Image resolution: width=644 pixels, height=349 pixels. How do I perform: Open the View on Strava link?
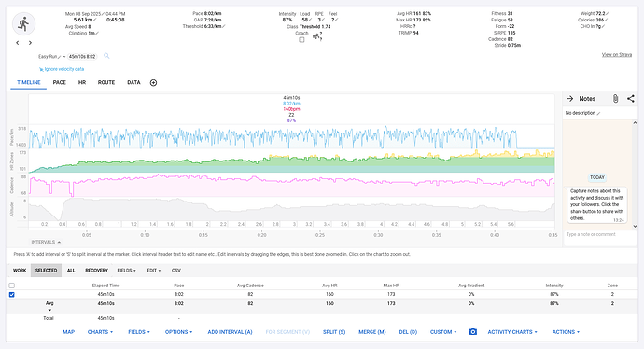coord(617,55)
